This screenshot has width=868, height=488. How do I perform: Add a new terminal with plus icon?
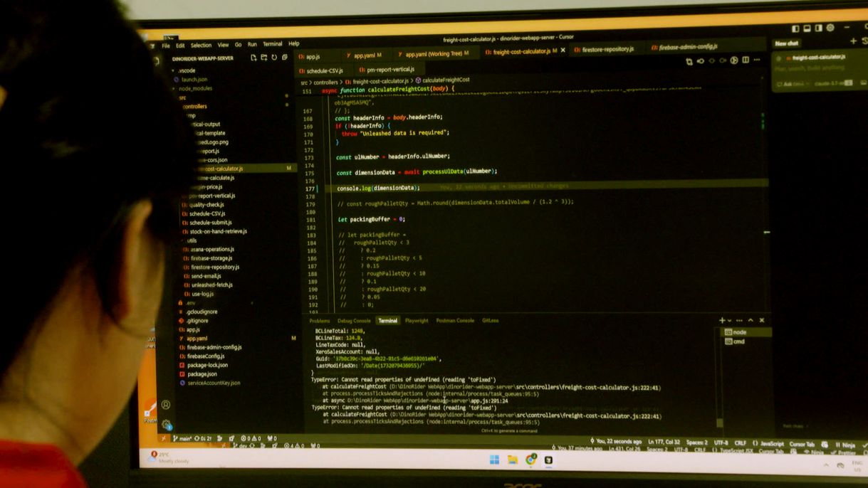point(722,321)
